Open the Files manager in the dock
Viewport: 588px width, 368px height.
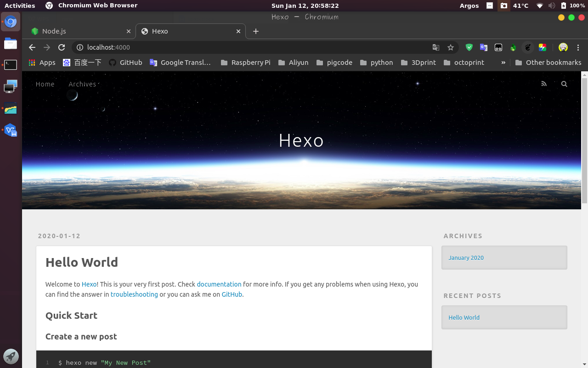tap(11, 44)
